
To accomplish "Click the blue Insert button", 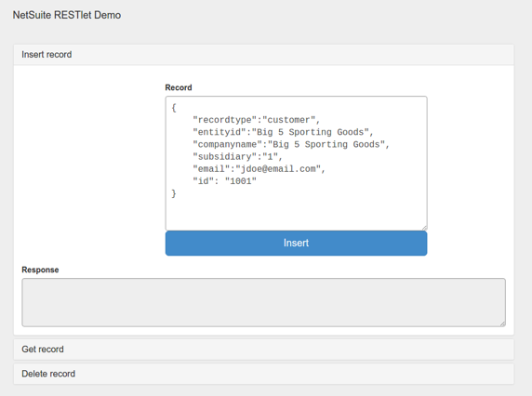I will [x=296, y=244].
